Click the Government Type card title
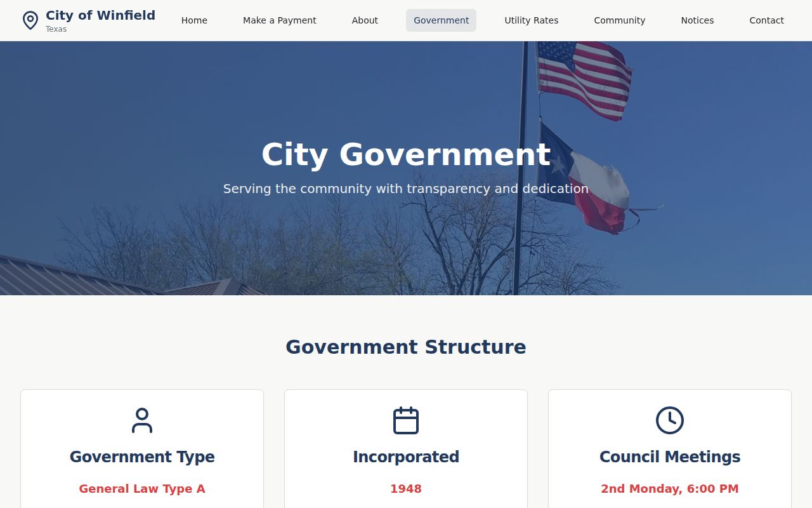This screenshot has height=508, width=812. (142, 457)
